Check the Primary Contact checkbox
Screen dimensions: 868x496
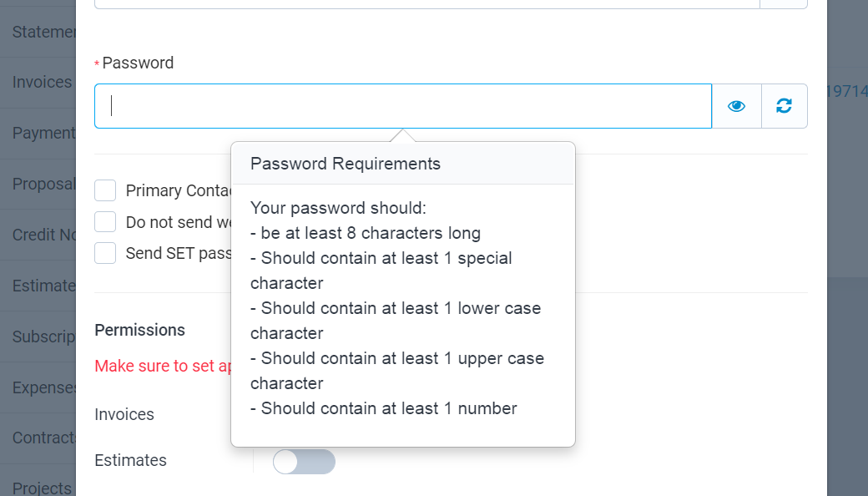[x=105, y=190]
